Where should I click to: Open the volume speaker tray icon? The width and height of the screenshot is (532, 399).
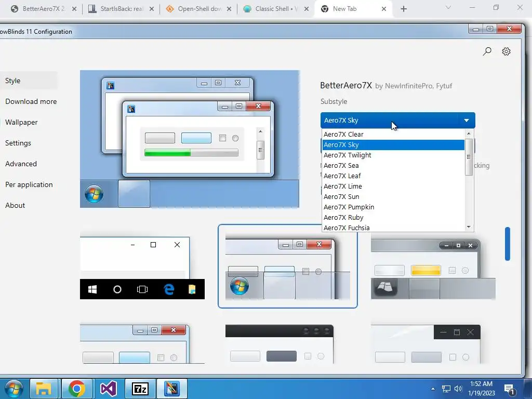pos(458,389)
